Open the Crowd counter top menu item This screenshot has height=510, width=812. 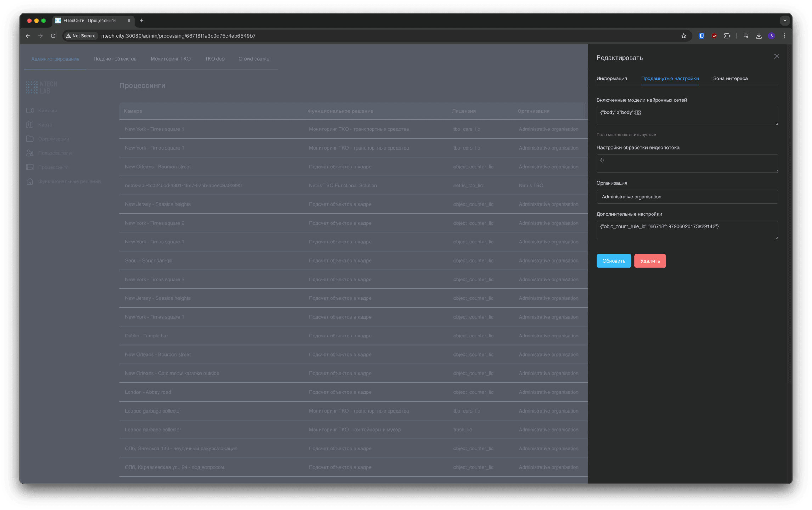[x=254, y=59]
